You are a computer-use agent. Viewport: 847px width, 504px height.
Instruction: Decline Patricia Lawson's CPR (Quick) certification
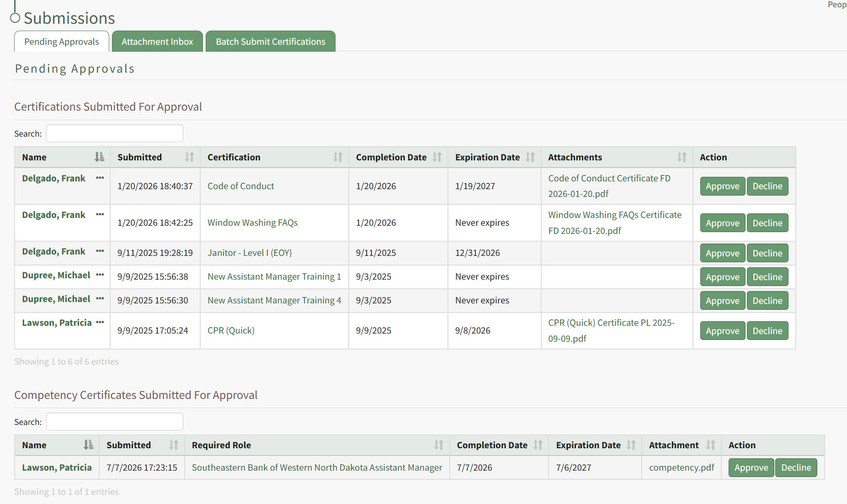pyautogui.click(x=767, y=331)
